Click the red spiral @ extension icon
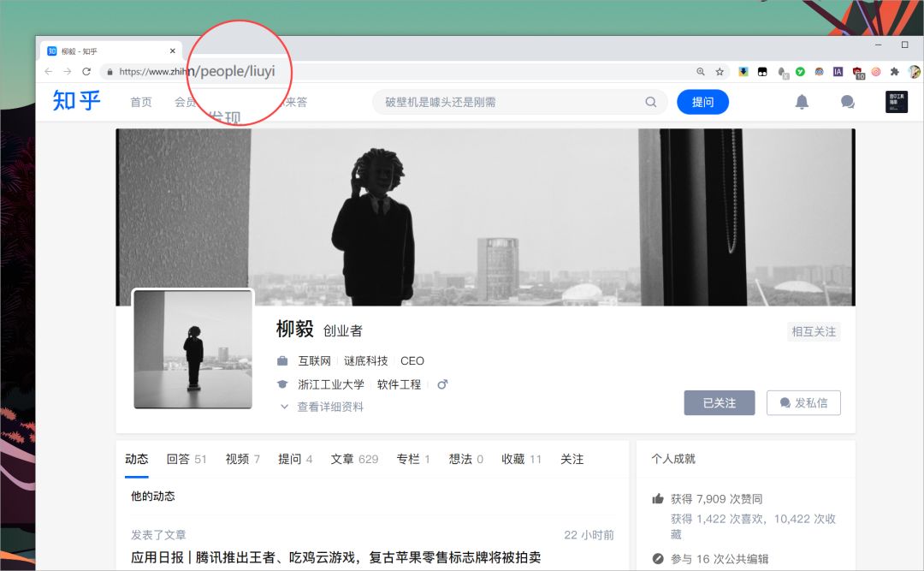Screen dimensions: 924x571 coord(876,71)
